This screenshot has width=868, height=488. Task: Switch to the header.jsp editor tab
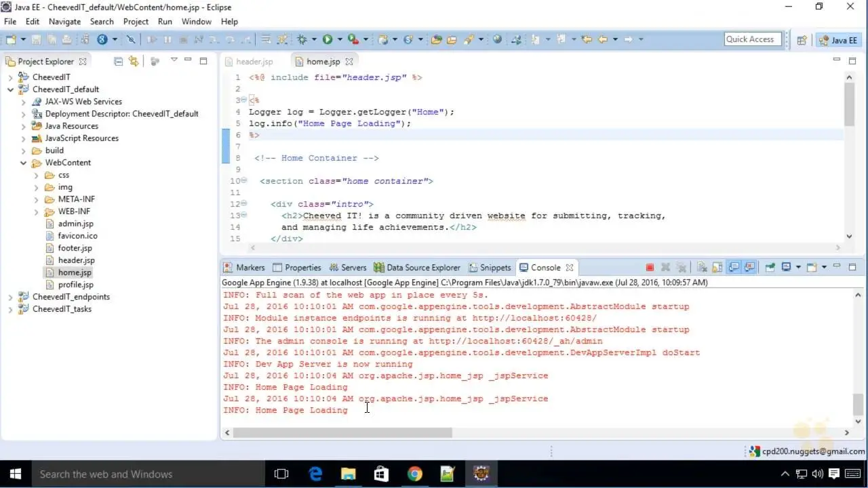coord(254,62)
